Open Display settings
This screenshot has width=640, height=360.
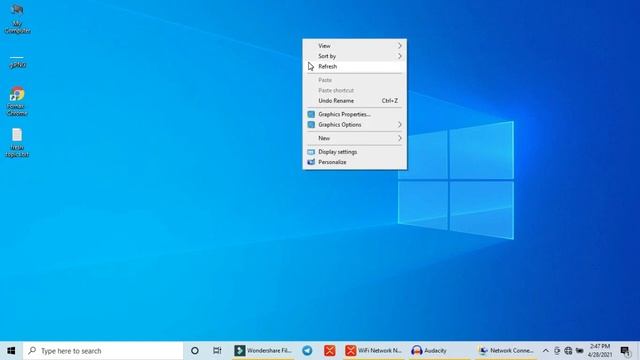click(x=354, y=152)
